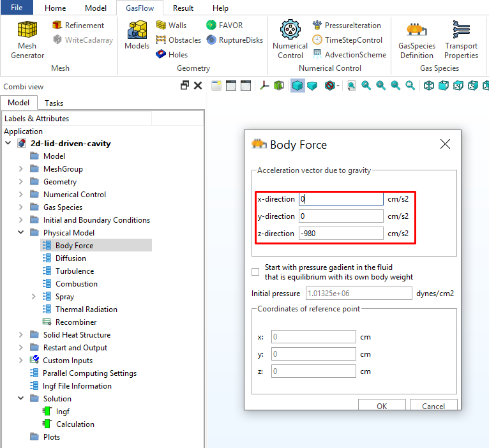Expand the Spray tree item
Viewport: 489px width, 448px height.
click(33, 297)
